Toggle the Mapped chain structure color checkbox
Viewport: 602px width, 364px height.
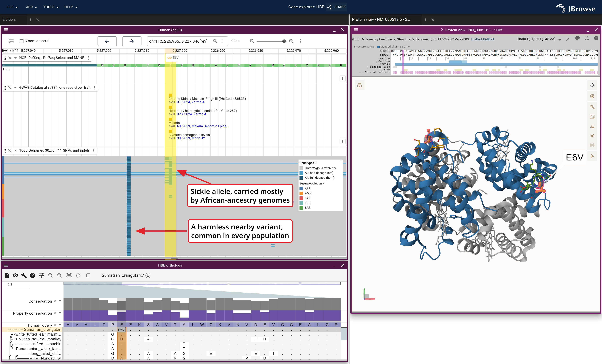[379, 47]
